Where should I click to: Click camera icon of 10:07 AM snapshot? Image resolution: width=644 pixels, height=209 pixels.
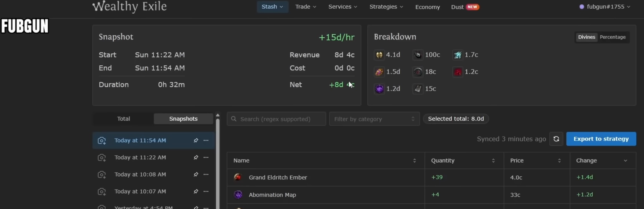coord(102,192)
